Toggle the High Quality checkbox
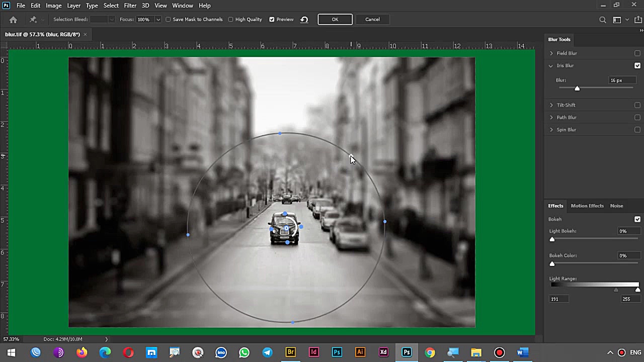 (231, 20)
